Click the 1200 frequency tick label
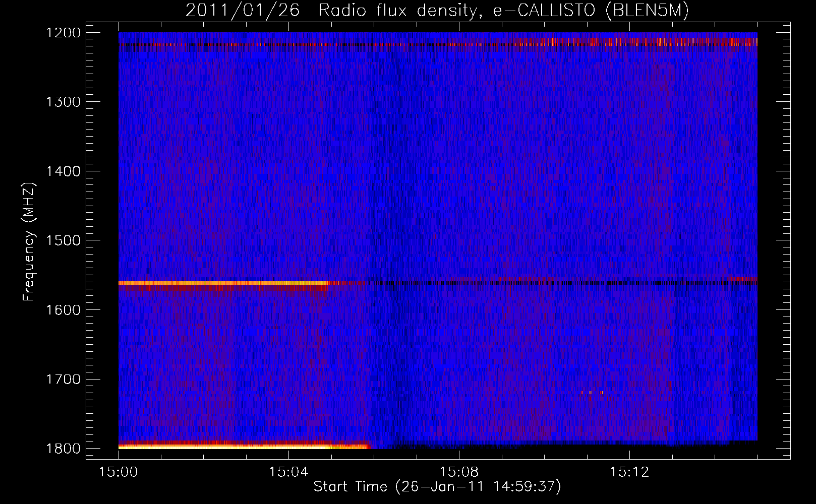This screenshot has width=816, height=504. pos(64,33)
